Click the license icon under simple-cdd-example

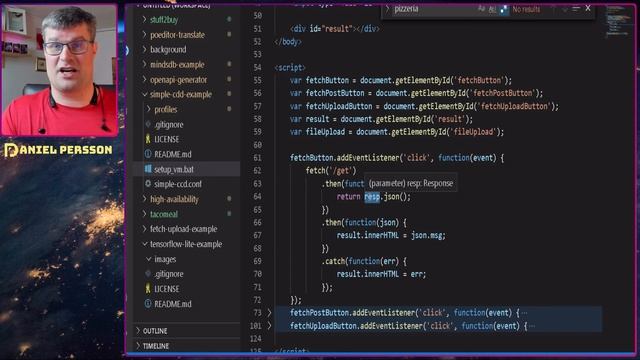tap(148, 139)
